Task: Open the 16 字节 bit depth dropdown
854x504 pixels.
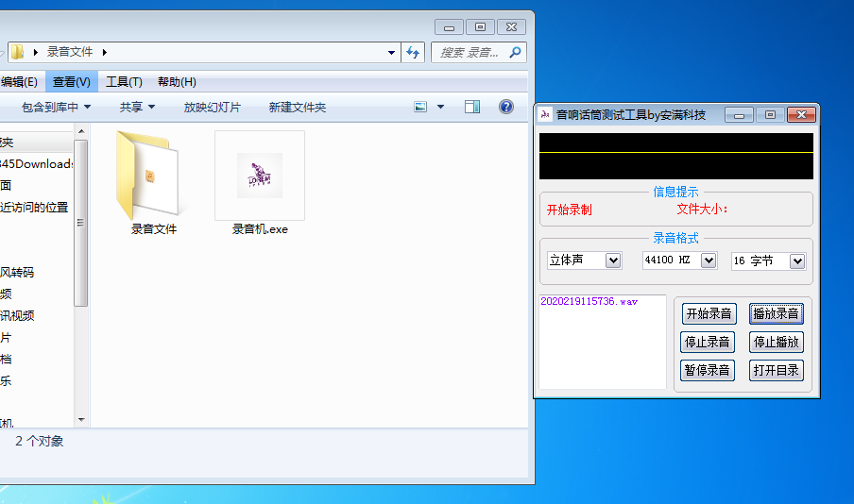Action: click(x=797, y=261)
